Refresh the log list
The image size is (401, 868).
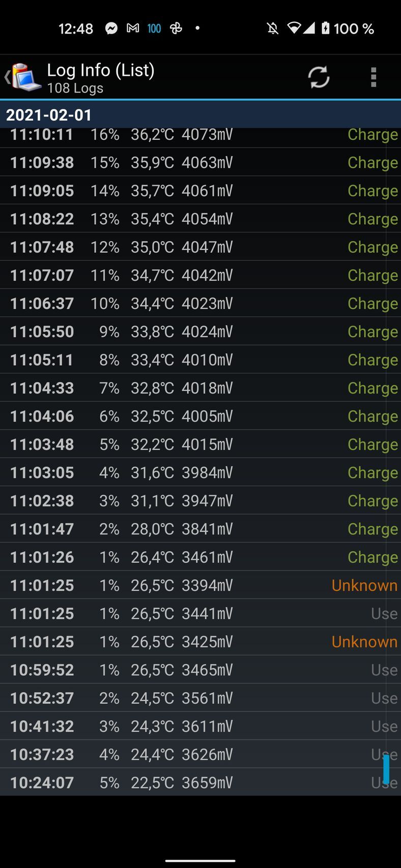[319, 77]
